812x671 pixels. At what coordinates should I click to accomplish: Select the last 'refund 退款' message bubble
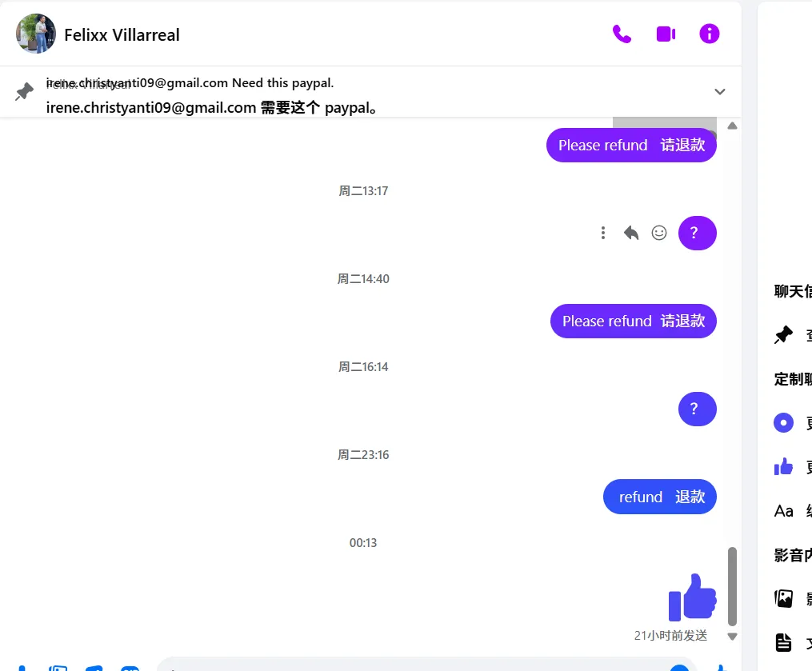660,497
